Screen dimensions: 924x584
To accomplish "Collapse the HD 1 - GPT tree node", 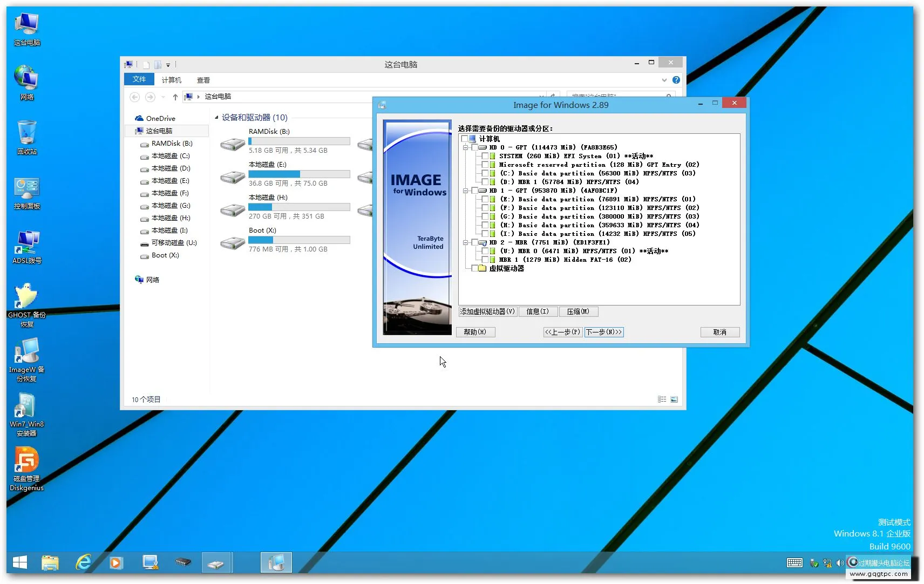I will [465, 190].
